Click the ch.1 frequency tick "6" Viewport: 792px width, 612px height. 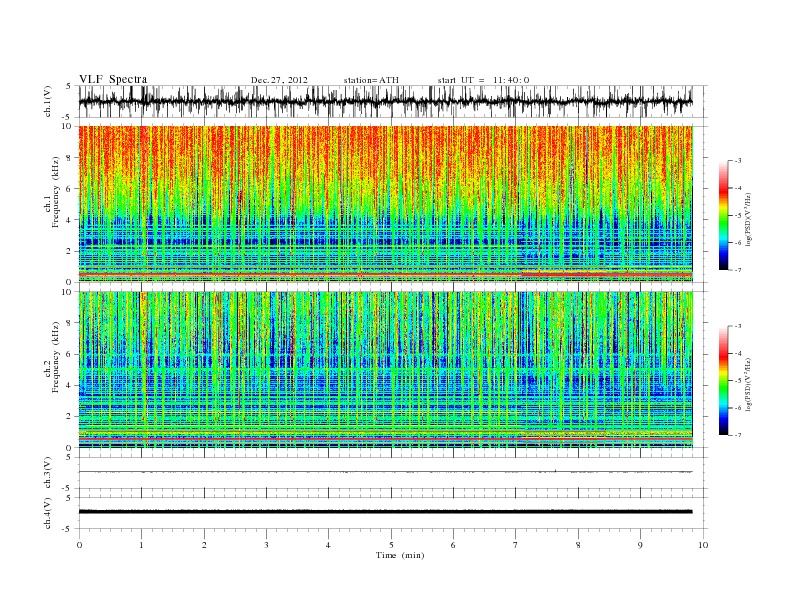pos(69,189)
